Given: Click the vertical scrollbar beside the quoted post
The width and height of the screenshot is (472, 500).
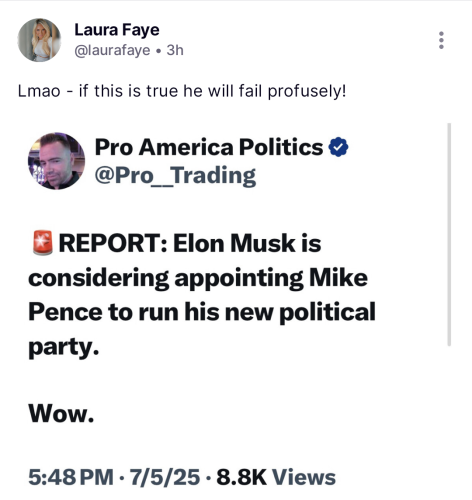Looking at the screenshot, I should tap(449, 234).
